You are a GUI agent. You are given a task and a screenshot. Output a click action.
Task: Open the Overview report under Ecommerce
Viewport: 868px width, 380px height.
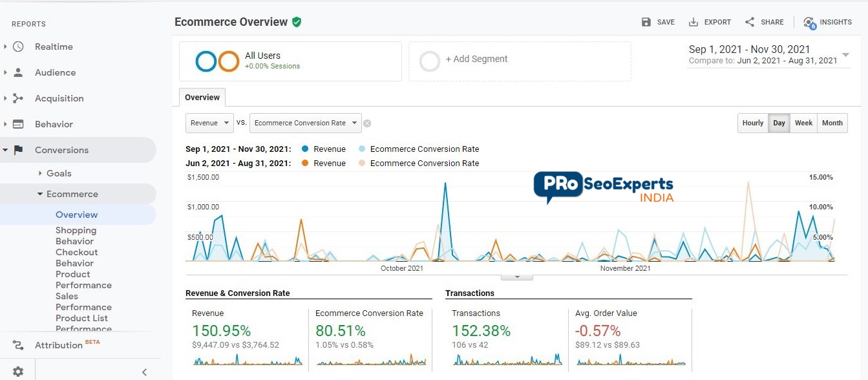tap(77, 215)
